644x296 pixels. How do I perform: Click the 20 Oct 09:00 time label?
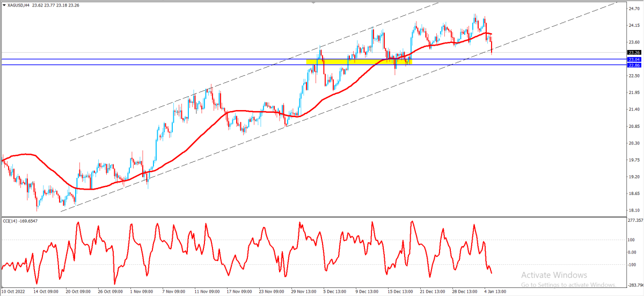(78, 292)
